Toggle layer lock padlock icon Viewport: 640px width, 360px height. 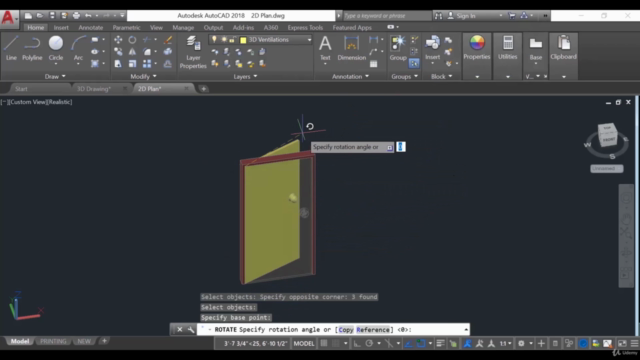[232, 40]
